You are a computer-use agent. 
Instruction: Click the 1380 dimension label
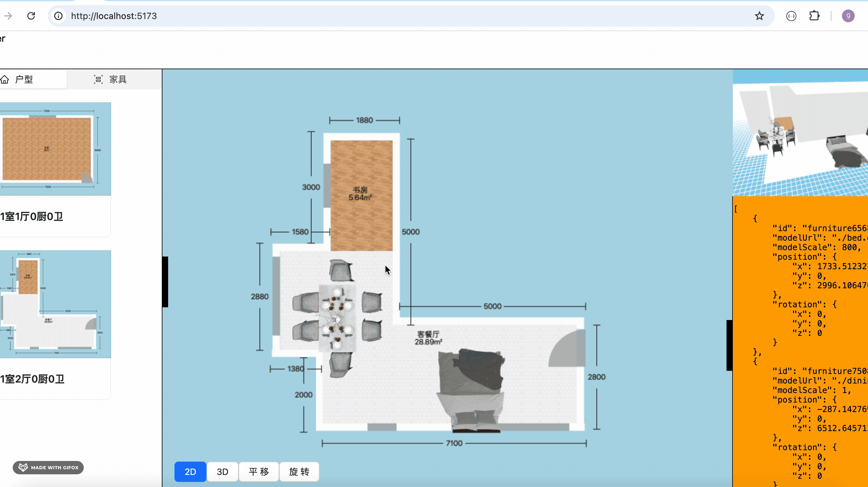point(296,369)
